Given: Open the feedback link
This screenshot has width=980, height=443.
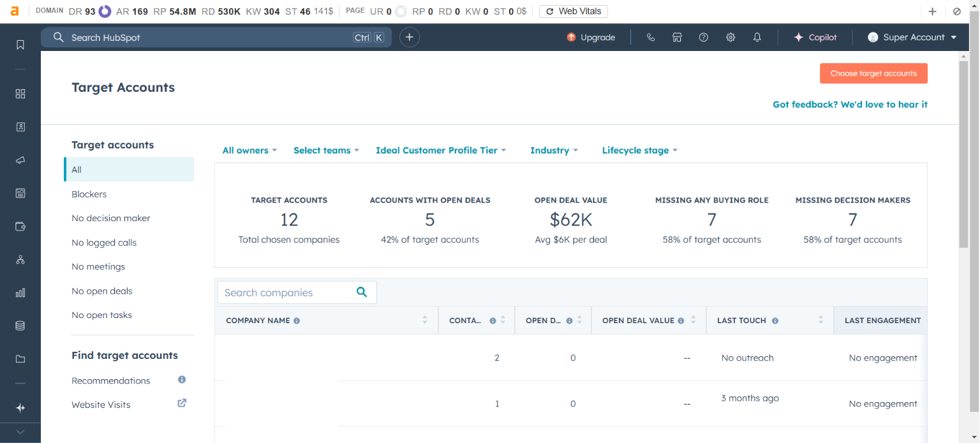Looking at the screenshot, I should (x=850, y=105).
